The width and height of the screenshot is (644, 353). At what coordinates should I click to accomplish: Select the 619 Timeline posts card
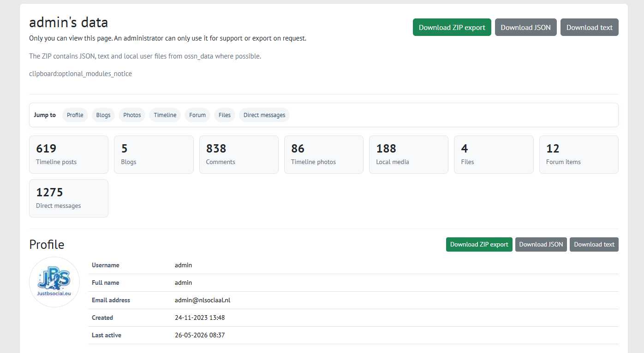click(x=69, y=154)
